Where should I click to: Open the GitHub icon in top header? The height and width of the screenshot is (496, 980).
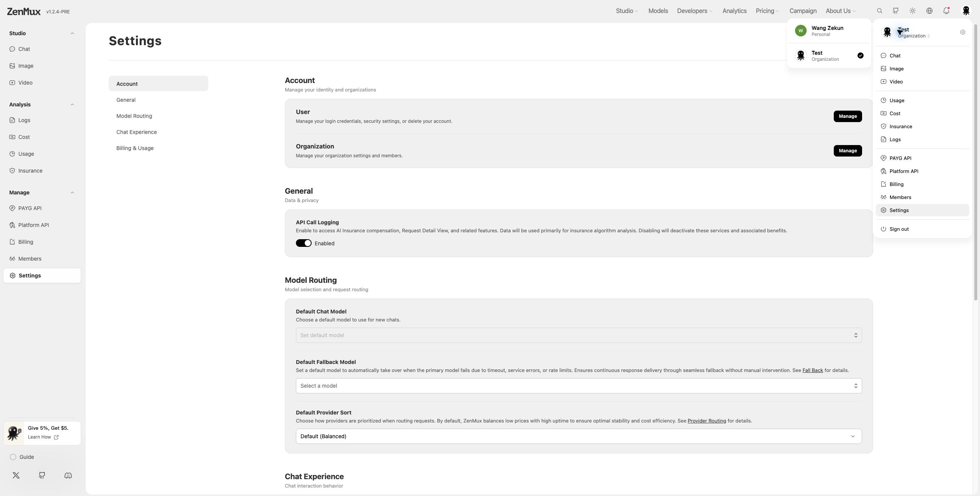[896, 11]
